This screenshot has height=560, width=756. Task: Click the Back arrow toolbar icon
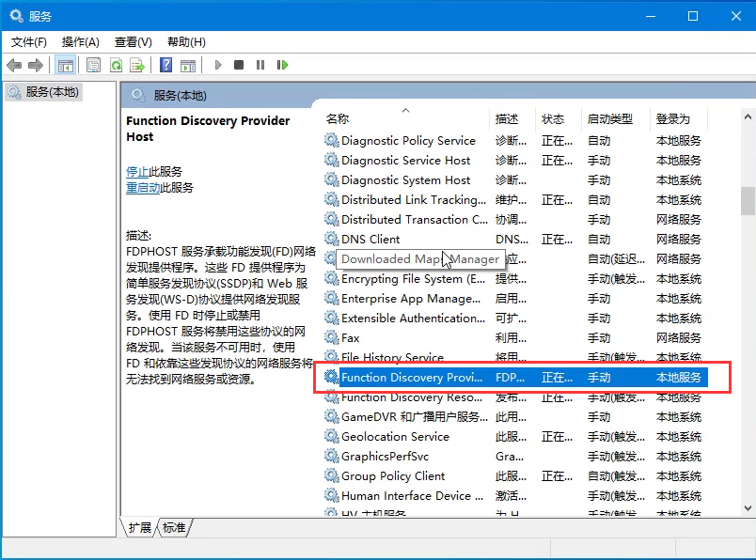coord(14,65)
